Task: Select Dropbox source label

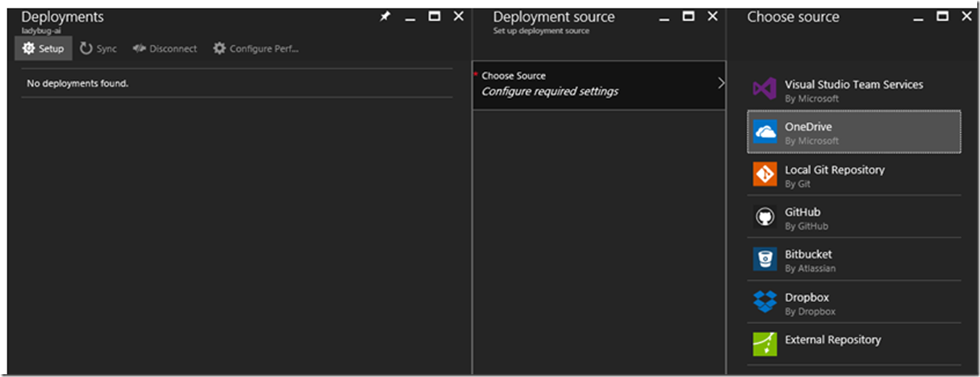Action: point(807,297)
